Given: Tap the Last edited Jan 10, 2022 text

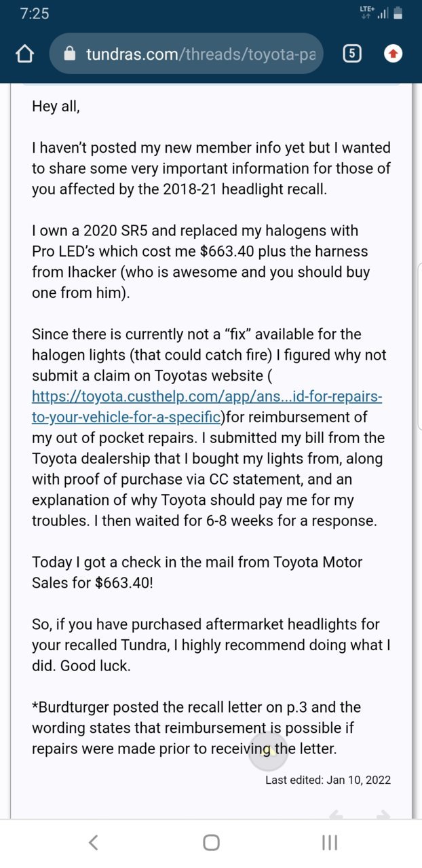Looking at the screenshot, I should [328, 780].
